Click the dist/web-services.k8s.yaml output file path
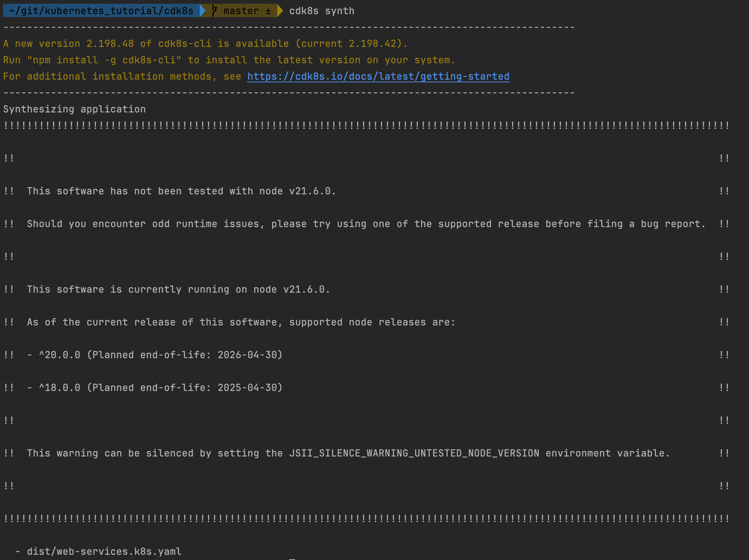 click(x=104, y=551)
